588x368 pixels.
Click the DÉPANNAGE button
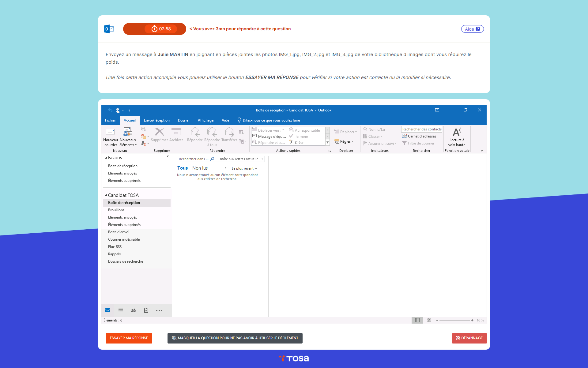tap(469, 338)
